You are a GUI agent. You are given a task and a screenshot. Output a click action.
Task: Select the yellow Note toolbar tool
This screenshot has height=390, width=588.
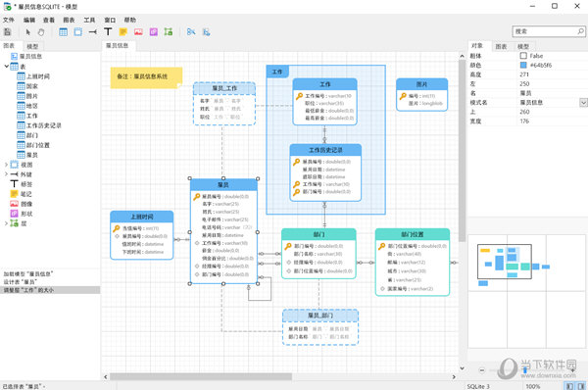123,32
